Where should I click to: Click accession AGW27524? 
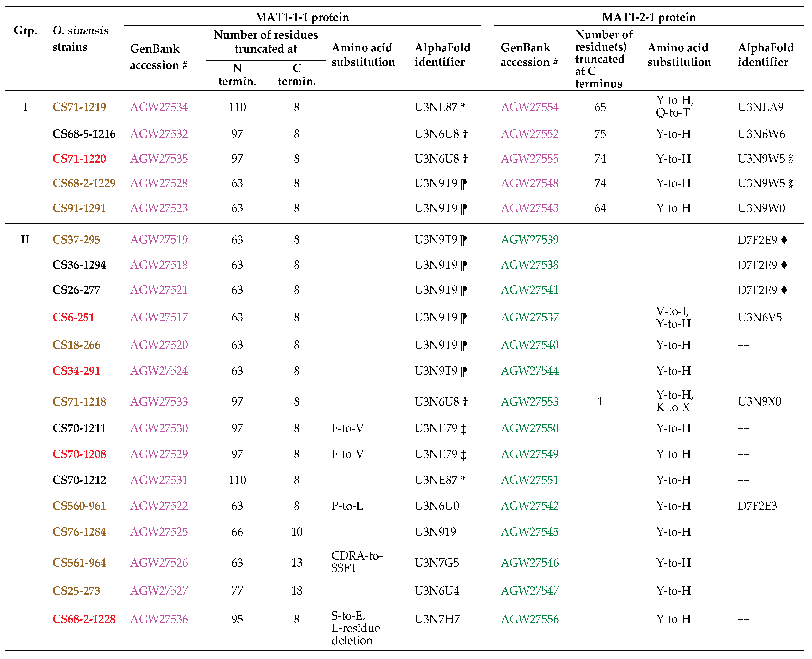[159, 371]
